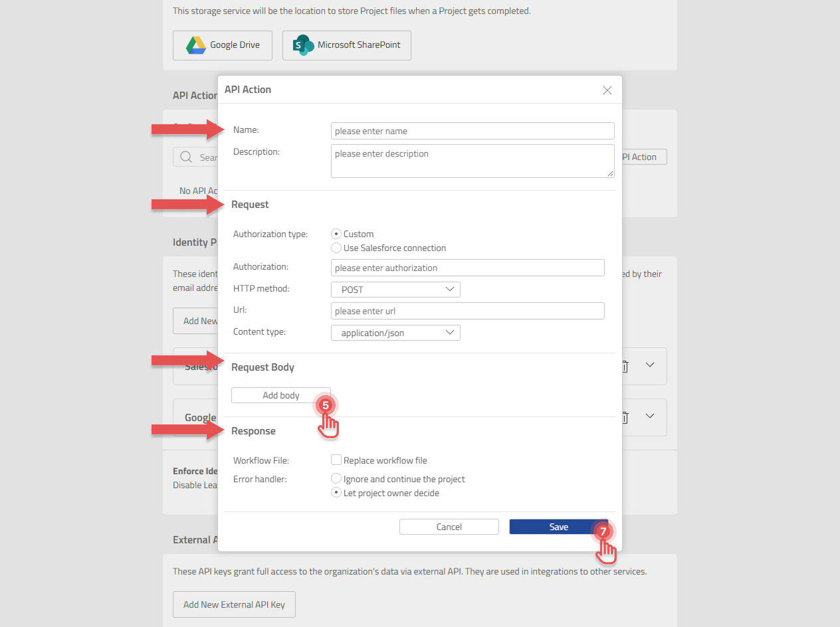Click the Request Body heading

(262, 367)
